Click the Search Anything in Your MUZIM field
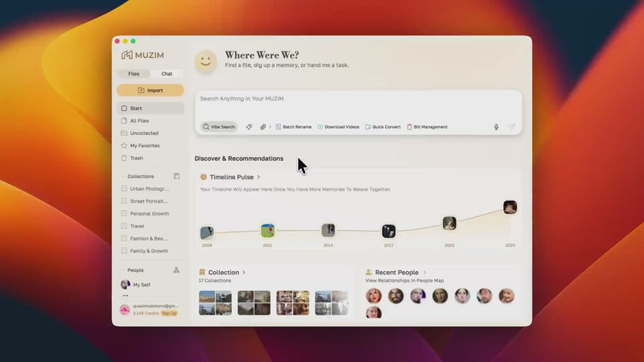This screenshot has width=644, height=362. click(358, 99)
